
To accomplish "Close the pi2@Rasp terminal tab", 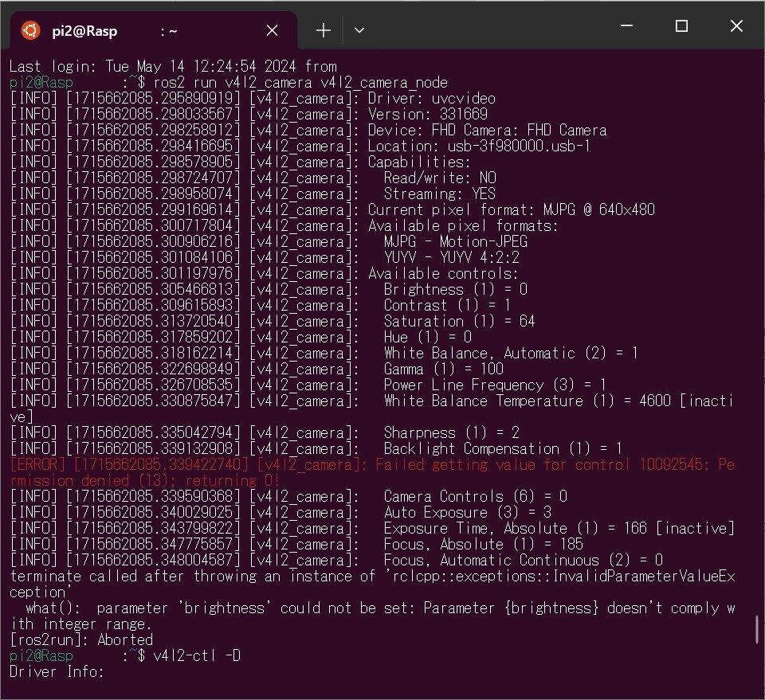I will [x=273, y=31].
